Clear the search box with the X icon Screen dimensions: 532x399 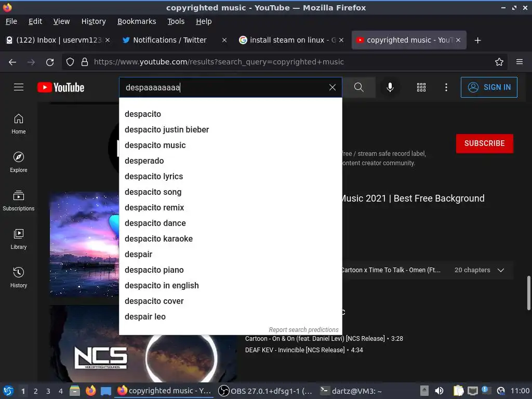[x=332, y=87]
